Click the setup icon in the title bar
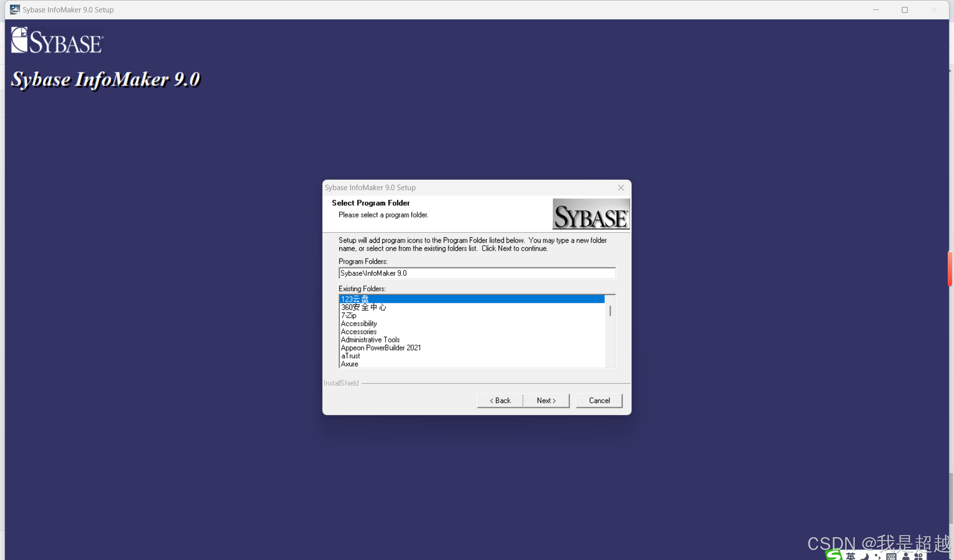954x560 pixels. tap(14, 9)
